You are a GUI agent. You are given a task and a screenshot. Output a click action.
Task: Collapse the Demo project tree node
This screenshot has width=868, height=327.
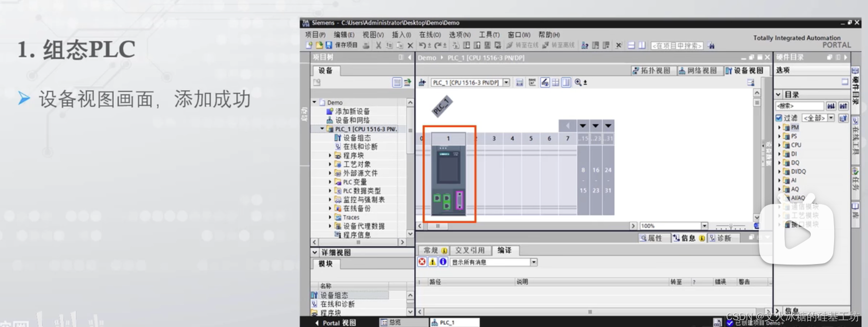pos(315,102)
